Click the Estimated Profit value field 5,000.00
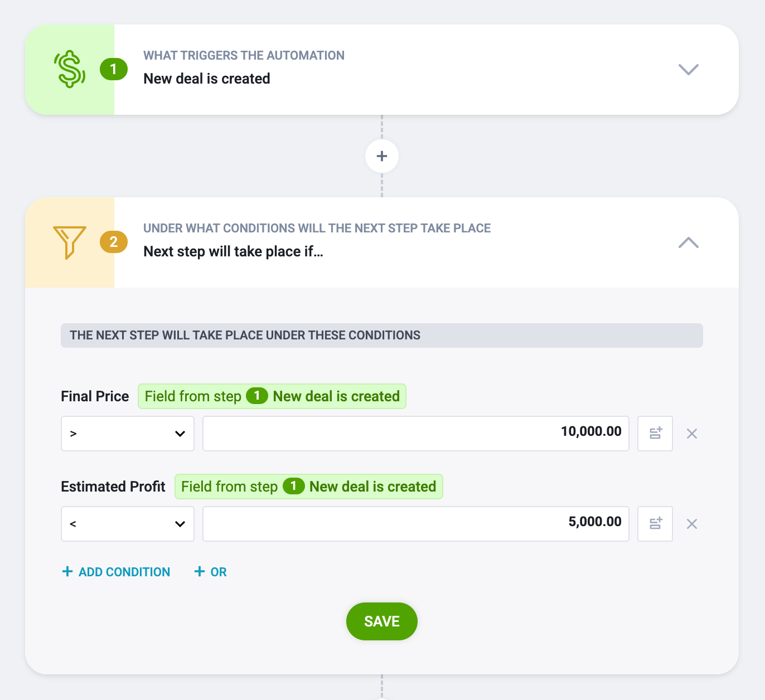 tap(416, 524)
